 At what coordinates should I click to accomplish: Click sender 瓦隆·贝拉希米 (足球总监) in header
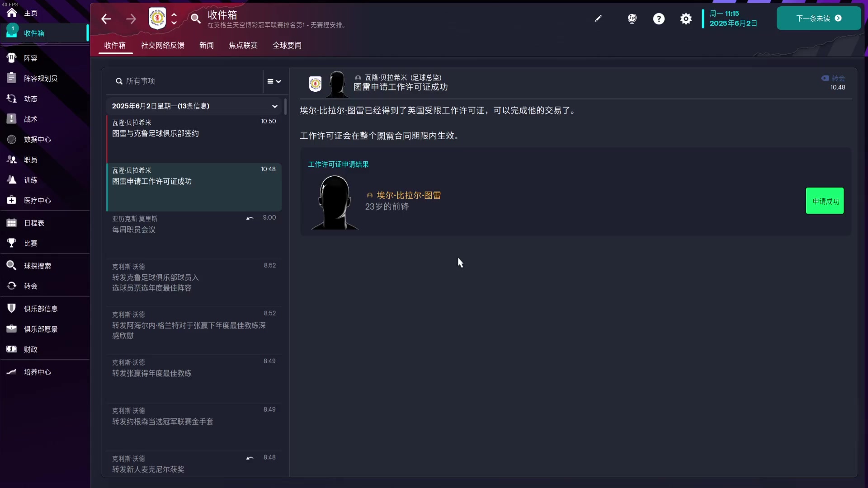point(403,77)
